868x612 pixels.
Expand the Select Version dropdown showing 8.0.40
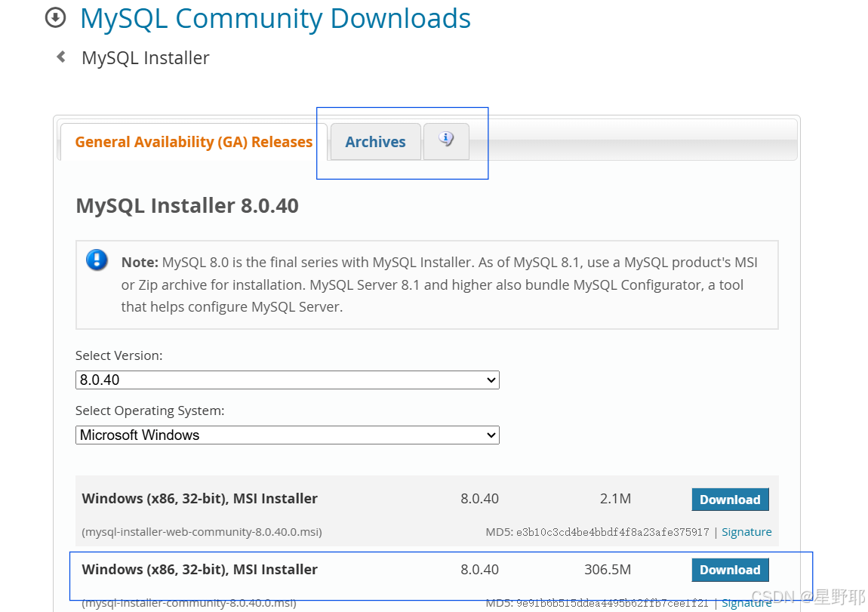pyautogui.click(x=288, y=380)
